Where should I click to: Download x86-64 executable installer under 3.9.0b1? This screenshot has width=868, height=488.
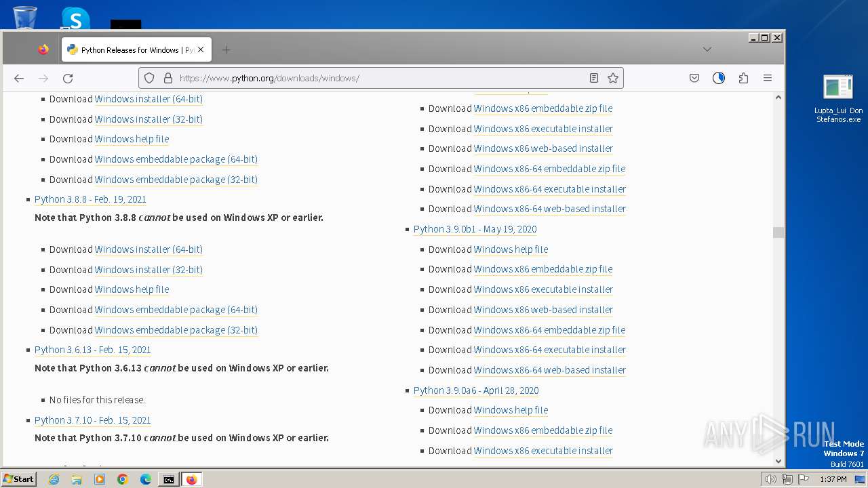550,350
